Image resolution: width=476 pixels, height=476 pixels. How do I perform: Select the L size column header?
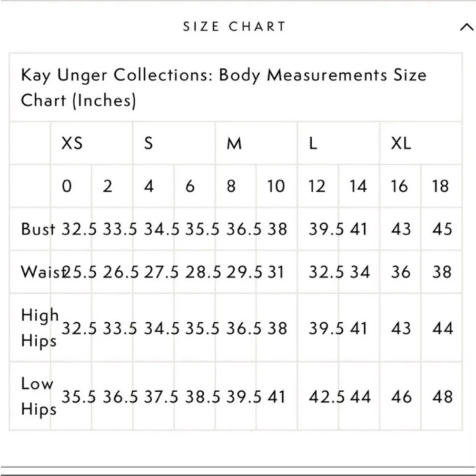(313, 143)
